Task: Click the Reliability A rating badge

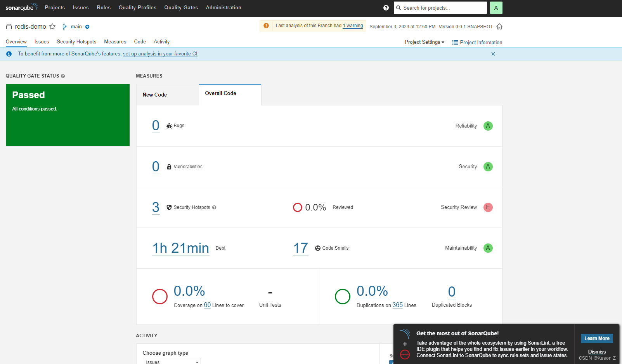Action: point(488,126)
